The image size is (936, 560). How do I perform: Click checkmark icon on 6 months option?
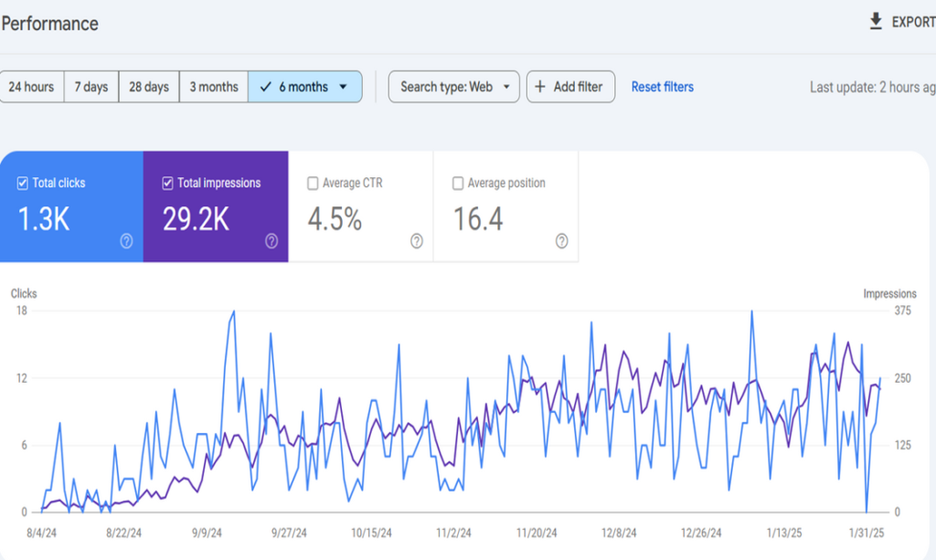click(x=266, y=87)
